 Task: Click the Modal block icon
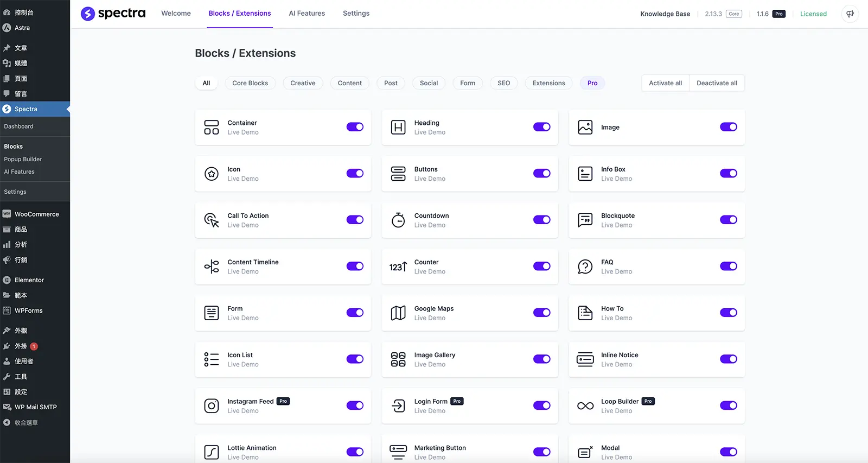tap(585, 452)
